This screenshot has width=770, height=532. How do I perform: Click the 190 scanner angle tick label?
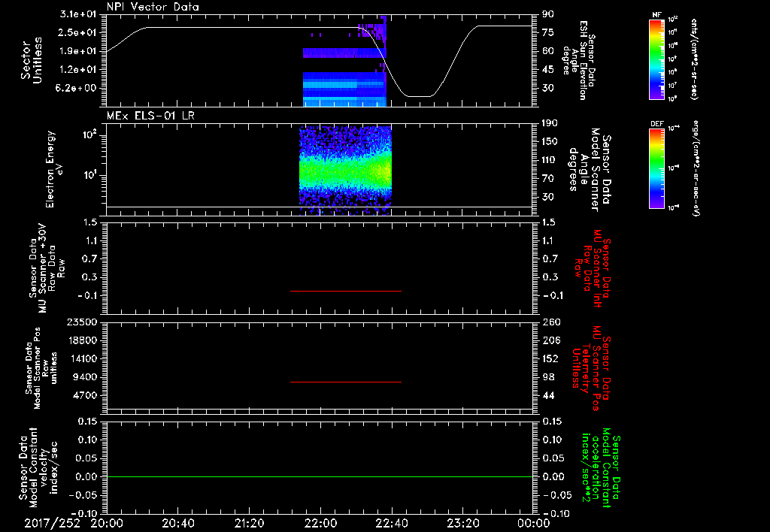(x=550, y=123)
